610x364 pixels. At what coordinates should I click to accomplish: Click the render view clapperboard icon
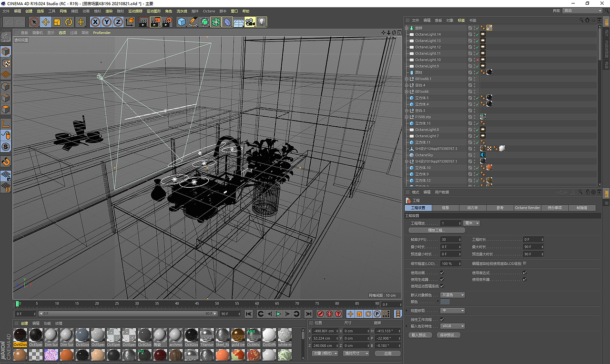click(x=143, y=22)
